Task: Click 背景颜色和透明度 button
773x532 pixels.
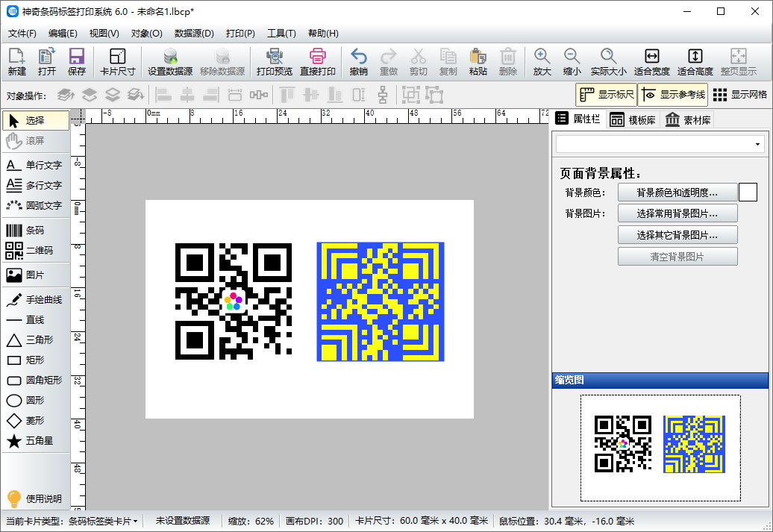Action: 677,193
